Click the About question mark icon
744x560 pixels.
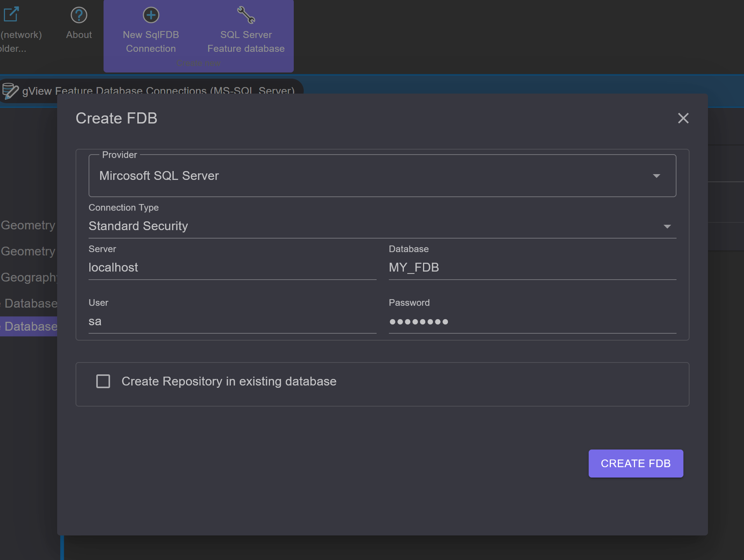(x=79, y=15)
